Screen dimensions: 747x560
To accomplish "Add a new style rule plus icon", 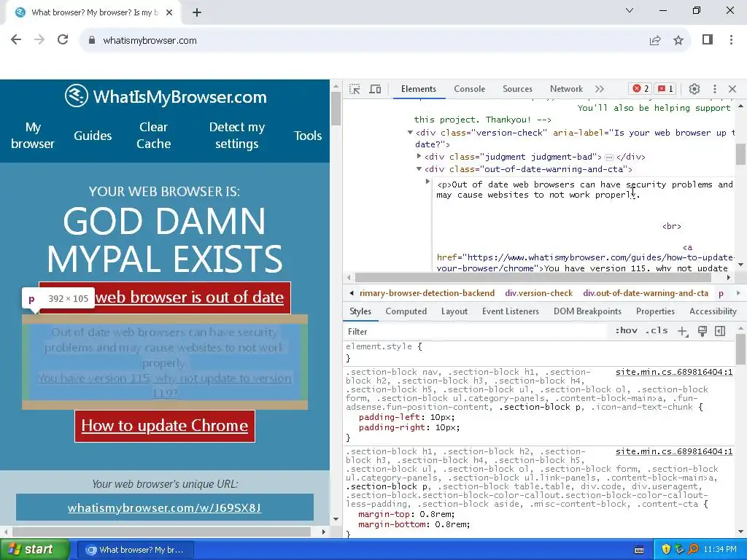I will point(682,332).
